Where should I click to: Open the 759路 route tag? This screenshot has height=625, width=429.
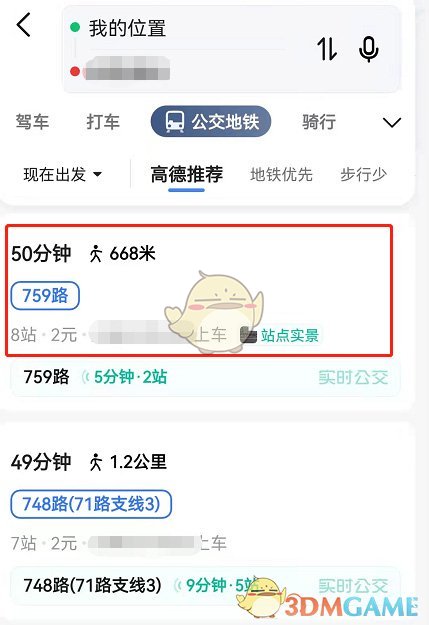[45, 296]
